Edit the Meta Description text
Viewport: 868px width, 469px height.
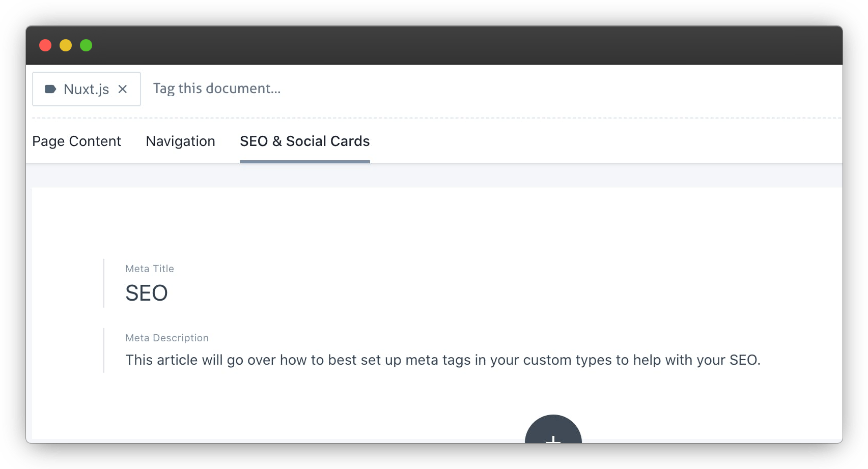click(x=442, y=360)
